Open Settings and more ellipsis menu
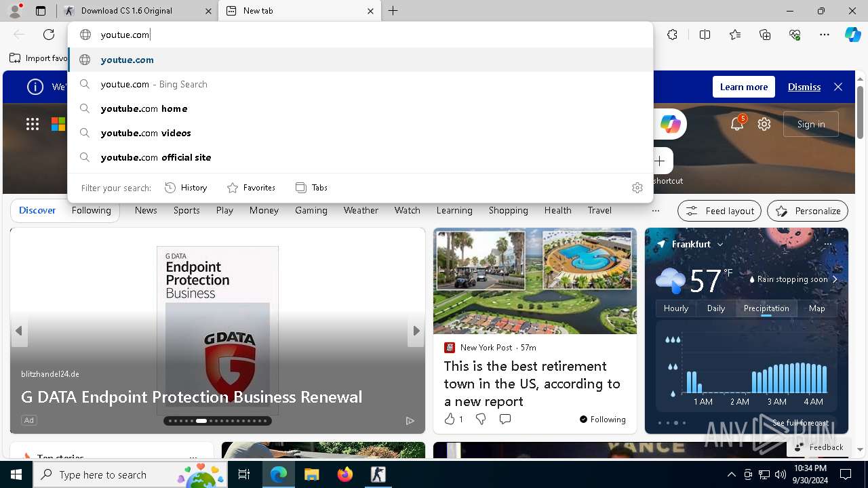 [825, 35]
